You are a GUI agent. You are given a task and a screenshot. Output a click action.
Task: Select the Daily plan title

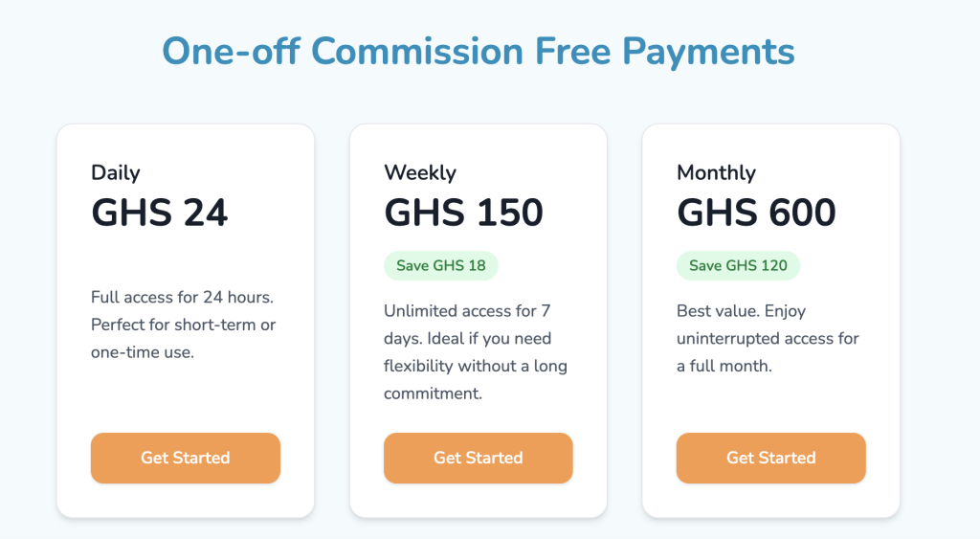point(115,172)
